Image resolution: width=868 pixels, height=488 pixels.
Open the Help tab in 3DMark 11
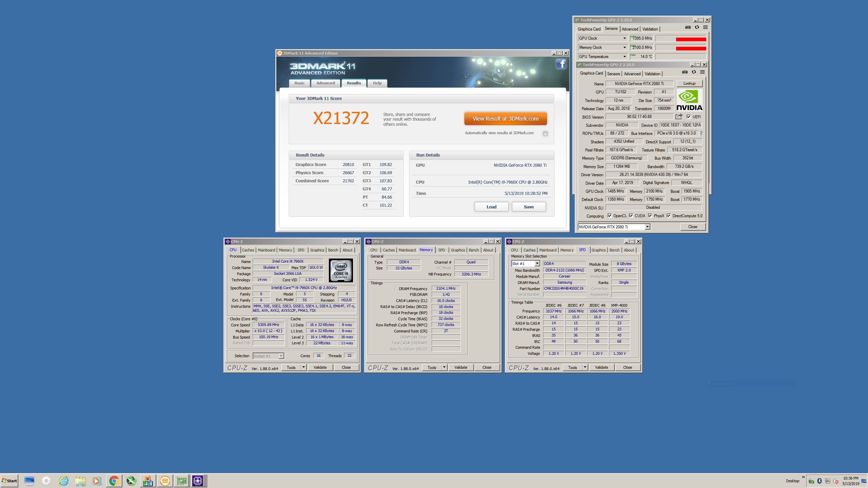point(377,83)
